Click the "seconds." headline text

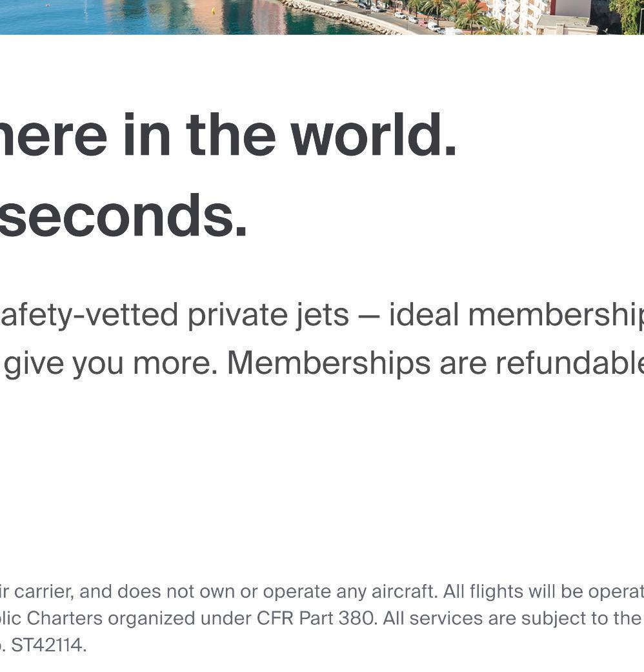coord(123,216)
